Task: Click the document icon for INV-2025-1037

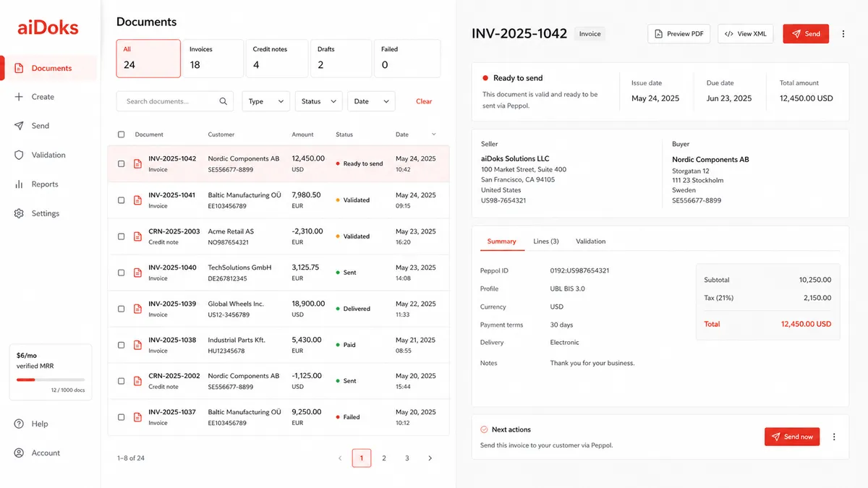Action: 137,417
